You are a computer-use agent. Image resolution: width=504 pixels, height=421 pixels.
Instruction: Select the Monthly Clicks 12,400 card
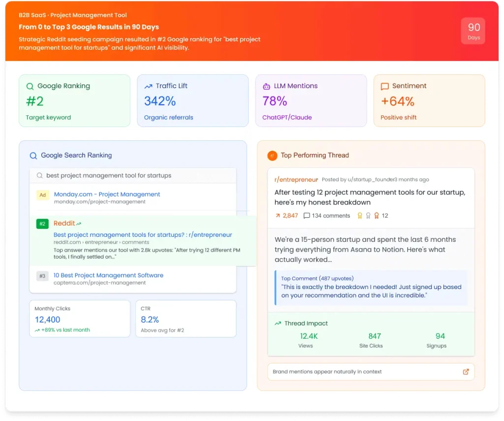(x=80, y=319)
